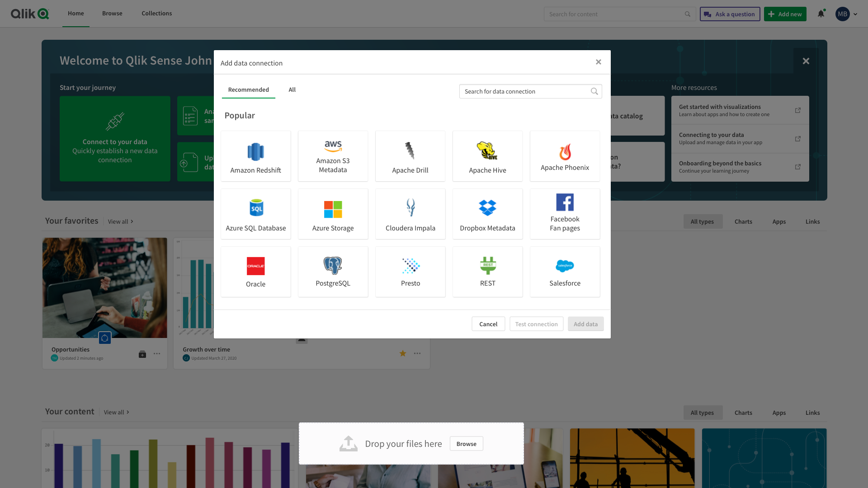Expand View all for Your content
Screen dimensions: 868x488
click(x=114, y=412)
